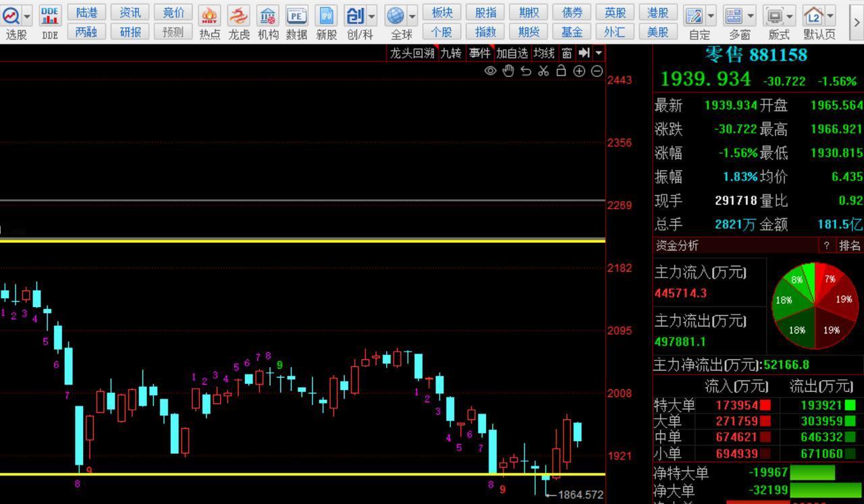Viewport: 864px width, 504px height.
Task: Click the arrow-to-bar icon beside 窗
Action: tap(585, 53)
